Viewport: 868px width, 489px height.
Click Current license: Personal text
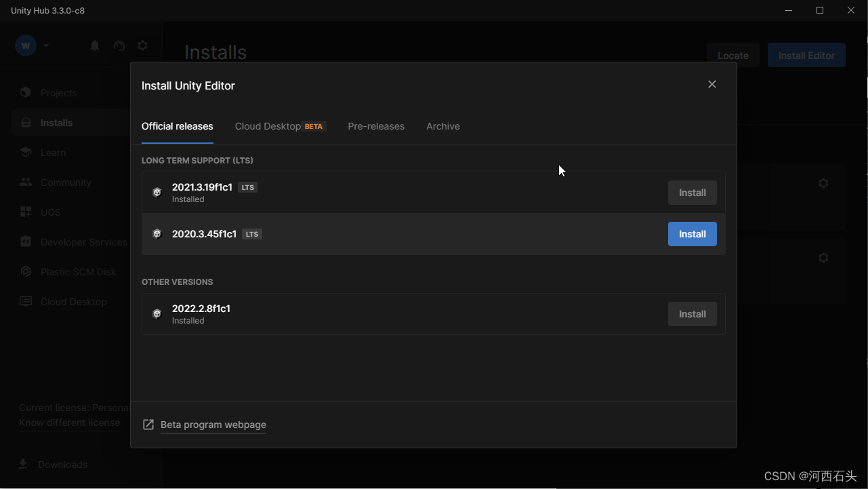[x=73, y=408]
